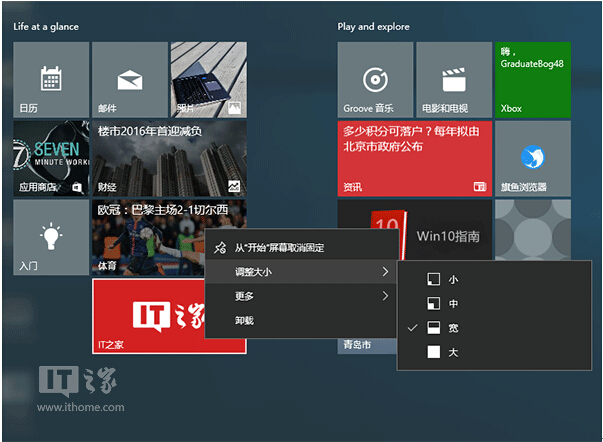
Task: Open the 入门 lightbulb tile
Action: [50, 237]
